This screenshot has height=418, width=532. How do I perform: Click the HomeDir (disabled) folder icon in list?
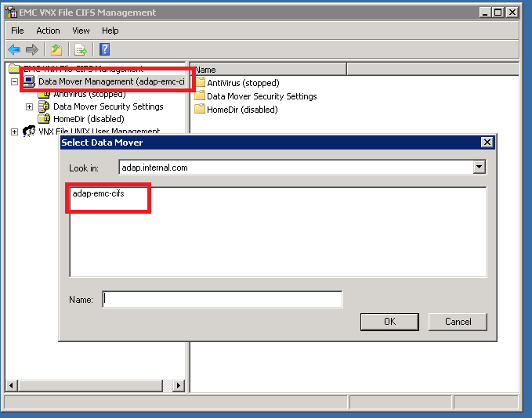(200, 109)
